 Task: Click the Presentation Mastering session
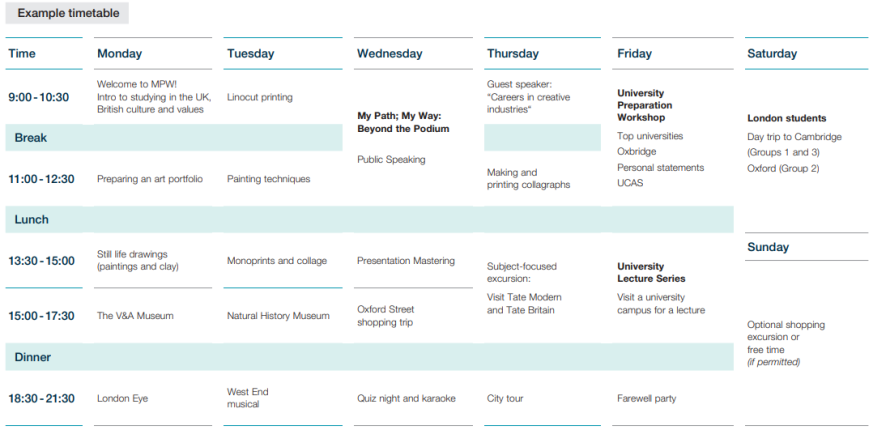(406, 261)
